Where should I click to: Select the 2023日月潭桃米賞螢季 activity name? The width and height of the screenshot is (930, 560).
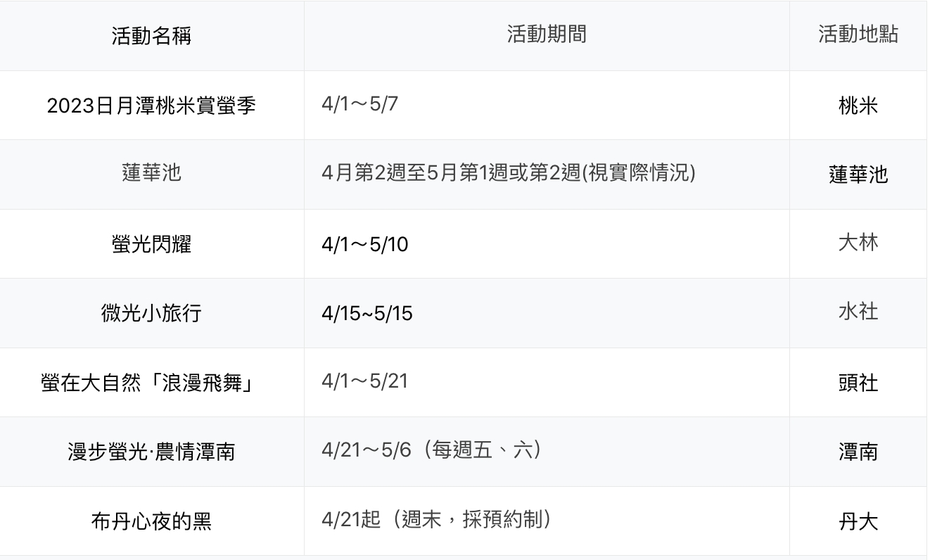pos(151,106)
